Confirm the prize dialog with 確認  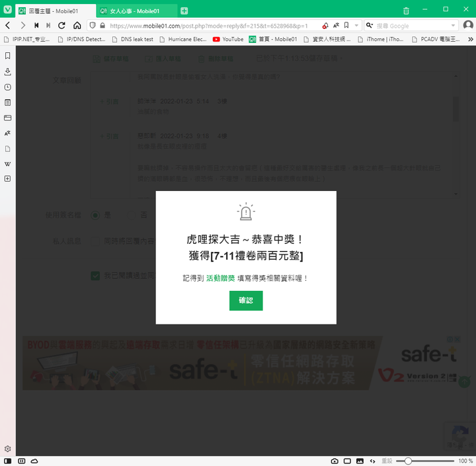[246, 301]
